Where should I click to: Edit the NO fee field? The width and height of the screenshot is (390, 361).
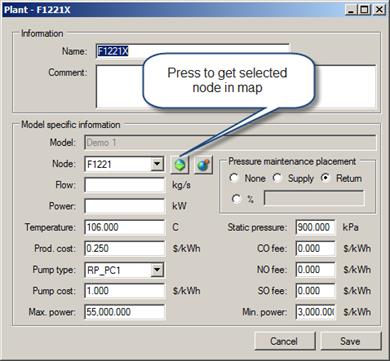coord(315,270)
